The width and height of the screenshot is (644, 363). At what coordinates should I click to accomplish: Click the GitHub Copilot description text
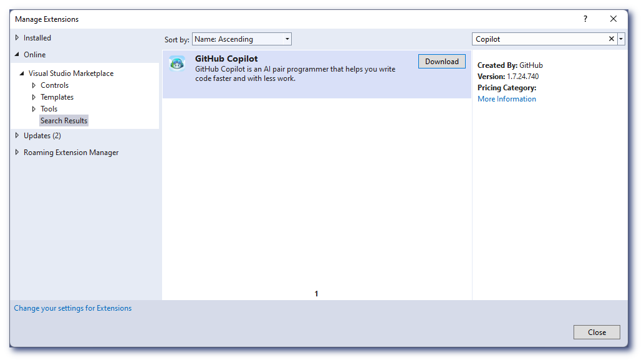[x=295, y=74]
